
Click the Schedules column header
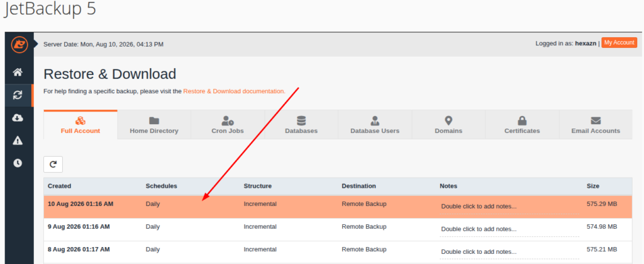point(162,186)
